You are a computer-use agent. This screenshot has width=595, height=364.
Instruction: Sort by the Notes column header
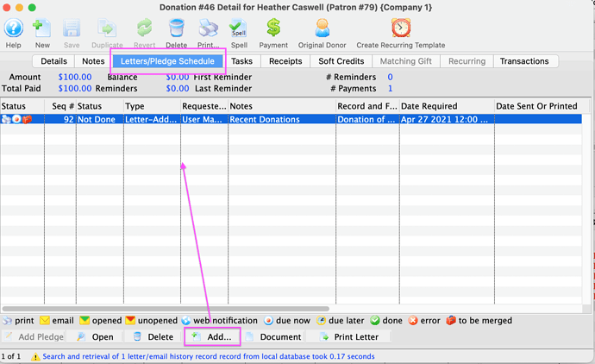tap(282, 106)
